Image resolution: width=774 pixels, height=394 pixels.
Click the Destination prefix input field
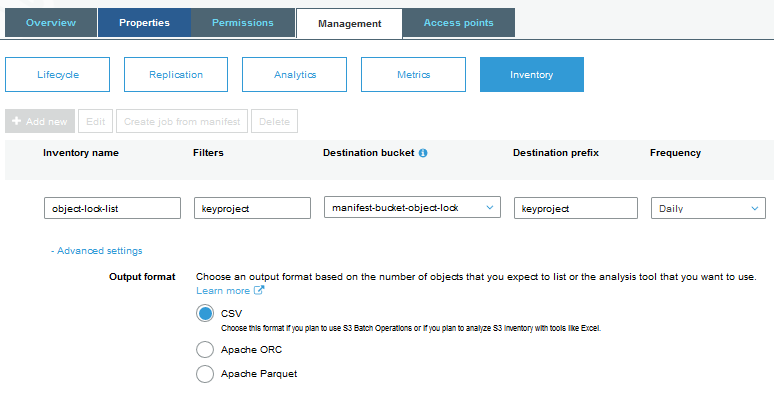pos(576,208)
